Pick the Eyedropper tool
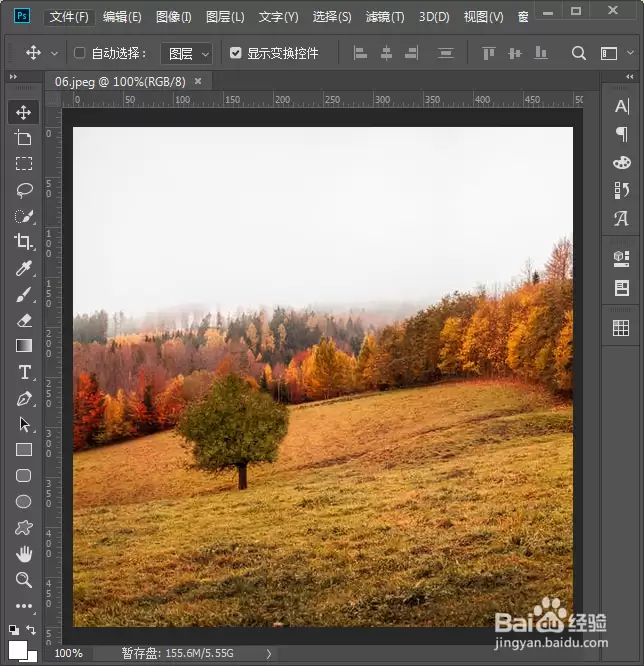 (24, 268)
